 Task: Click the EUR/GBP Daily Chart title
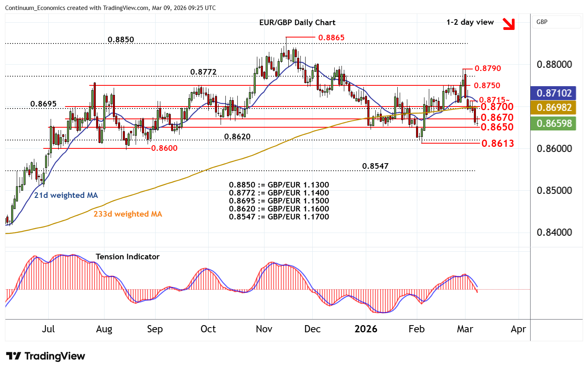pos(297,23)
